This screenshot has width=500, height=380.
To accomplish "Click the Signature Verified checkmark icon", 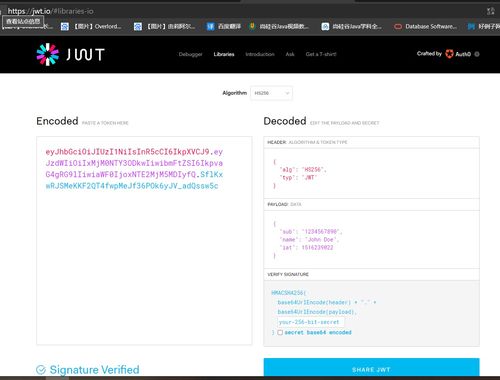I will pyautogui.click(x=41, y=370).
